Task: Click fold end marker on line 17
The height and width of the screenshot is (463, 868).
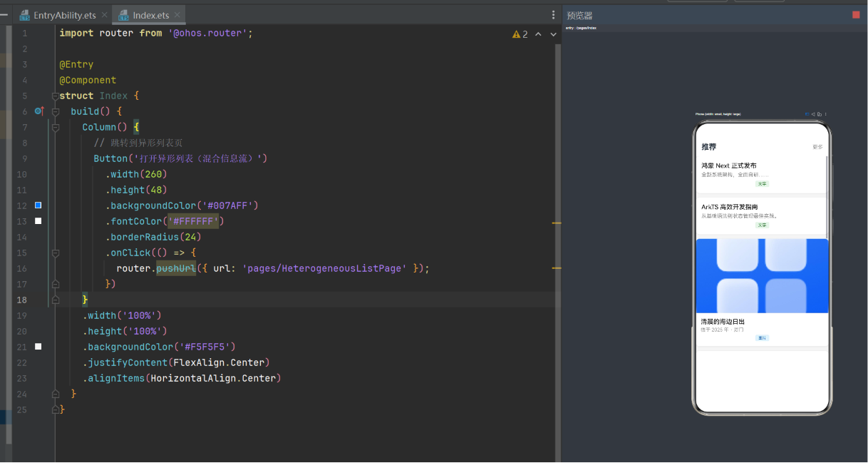Action: coord(55,284)
